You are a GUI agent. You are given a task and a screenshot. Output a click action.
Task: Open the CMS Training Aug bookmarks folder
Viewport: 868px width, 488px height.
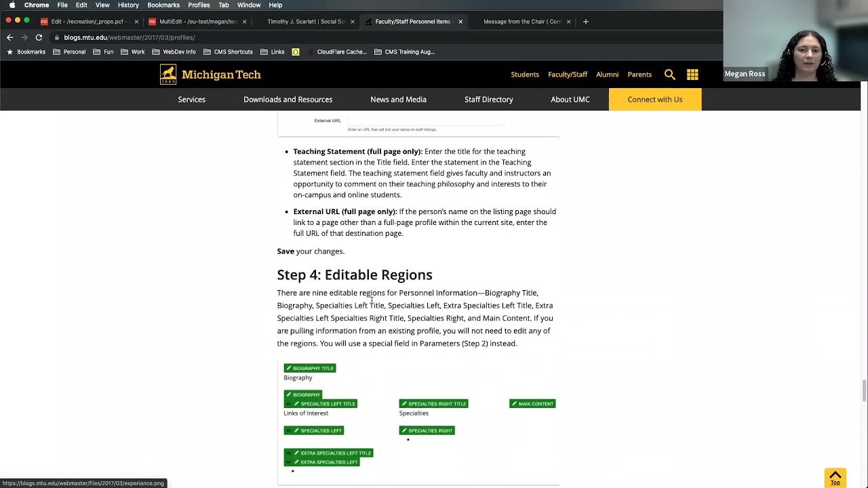pos(404,52)
